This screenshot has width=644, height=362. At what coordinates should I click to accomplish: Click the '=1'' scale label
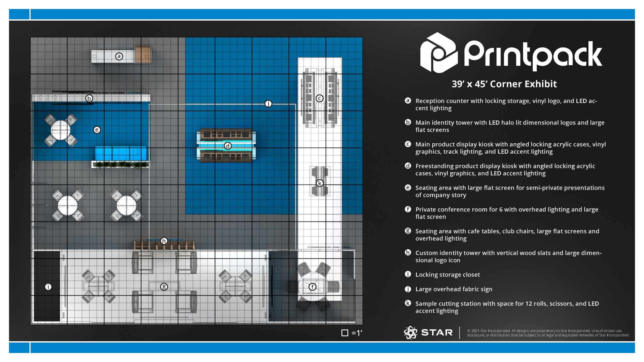[357, 333]
